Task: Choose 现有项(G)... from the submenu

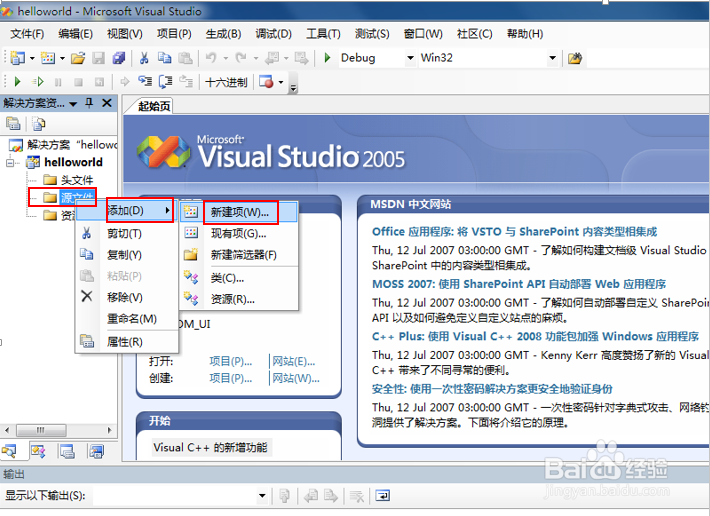Action: (x=239, y=234)
